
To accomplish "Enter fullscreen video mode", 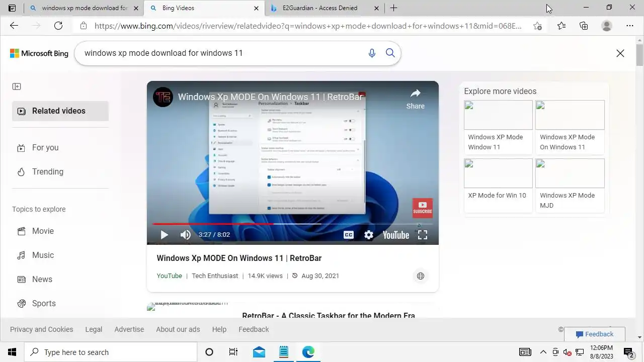I will (x=423, y=235).
